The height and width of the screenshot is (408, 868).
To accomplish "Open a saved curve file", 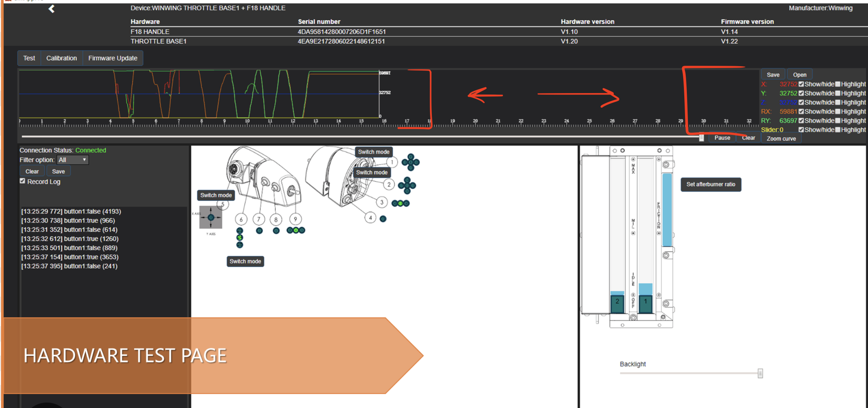I will point(800,75).
